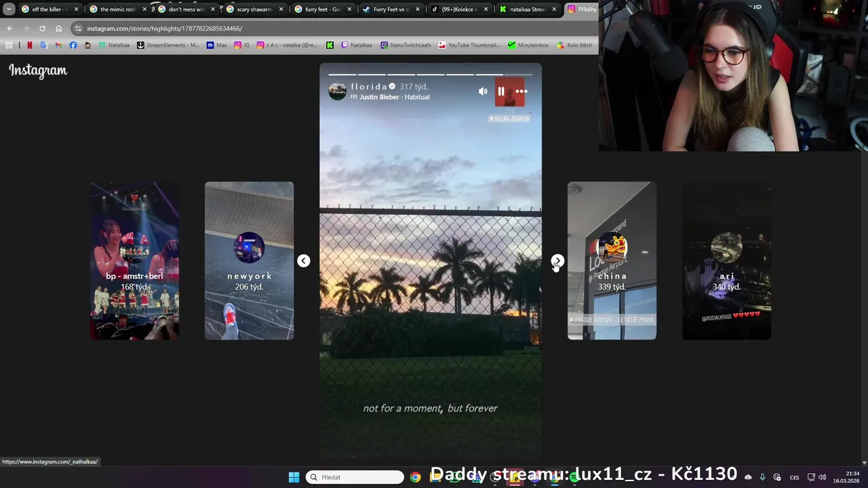Screen dimensions: 868x488
Task: Open the Twitch Natalkaa bookmark
Action: click(357, 45)
